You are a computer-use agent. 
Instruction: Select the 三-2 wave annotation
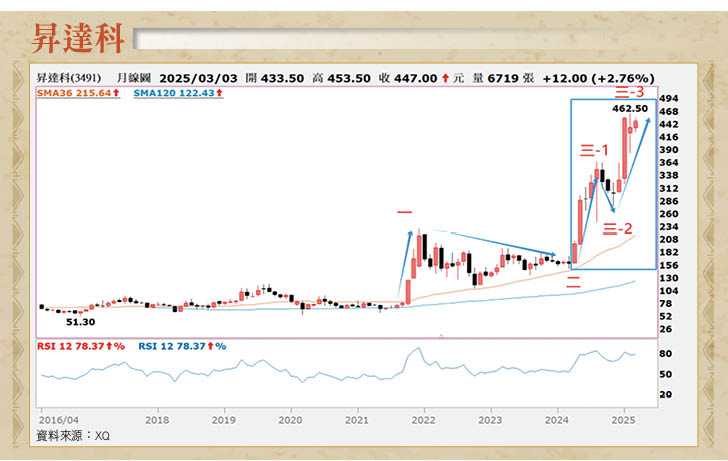[x=618, y=229]
